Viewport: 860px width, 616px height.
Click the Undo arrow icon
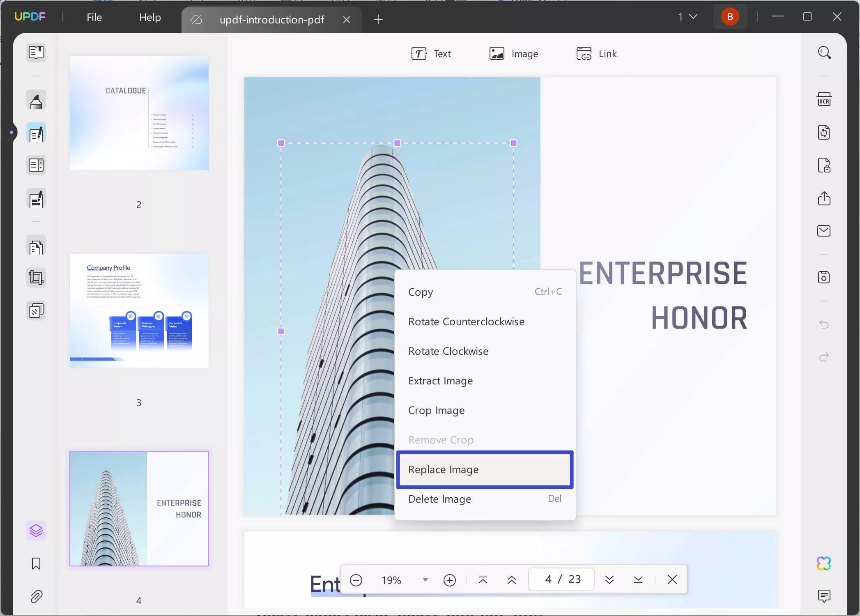[824, 324]
